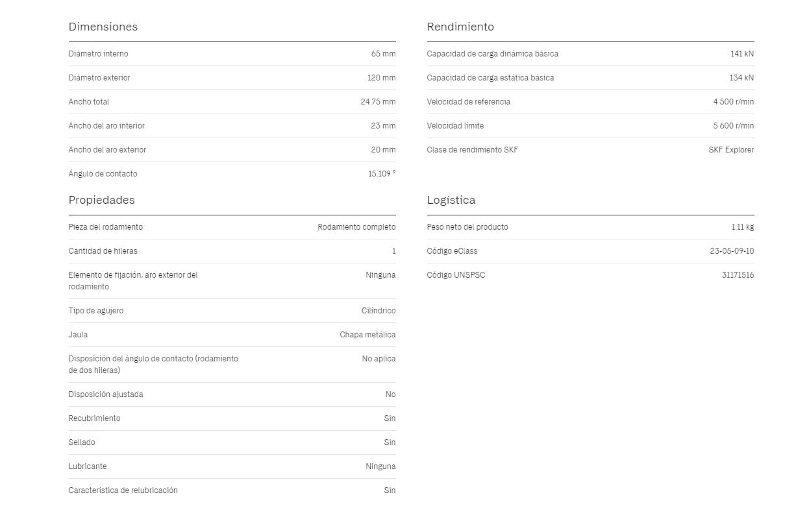The height and width of the screenshot is (532, 809).
Task: Click the Propiedades section heading
Action: click(102, 200)
